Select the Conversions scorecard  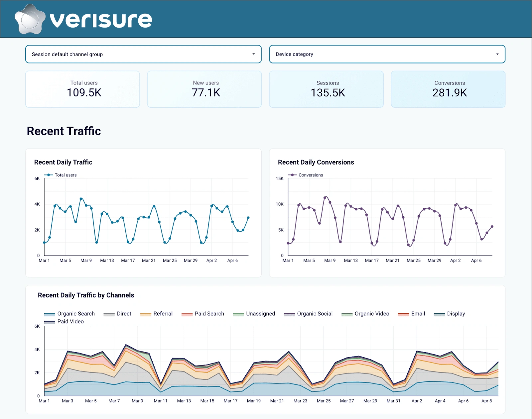coord(448,89)
